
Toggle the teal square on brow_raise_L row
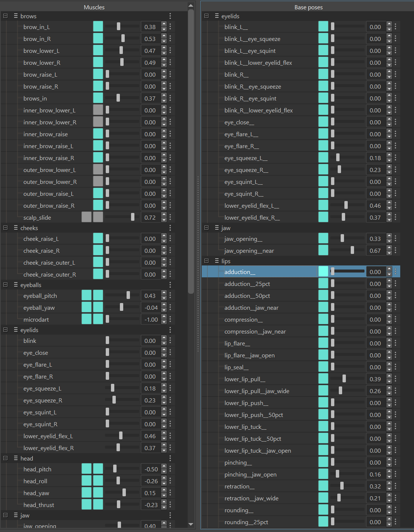click(x=98, y=74)
